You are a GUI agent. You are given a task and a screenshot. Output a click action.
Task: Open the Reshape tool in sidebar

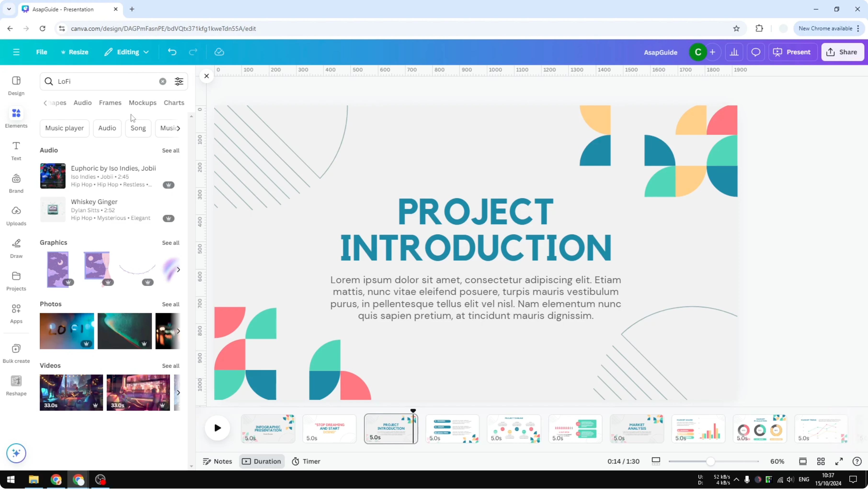[x=16, y=385]
